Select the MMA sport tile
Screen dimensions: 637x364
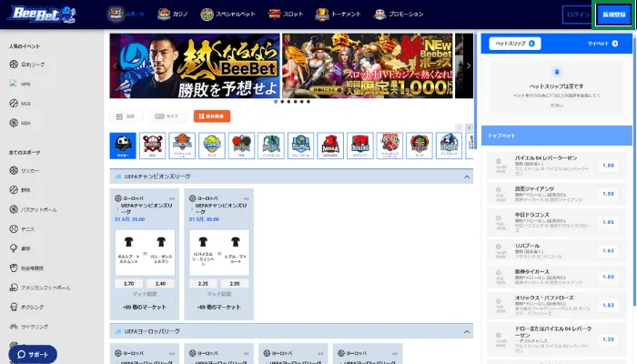tap(330, 146)
